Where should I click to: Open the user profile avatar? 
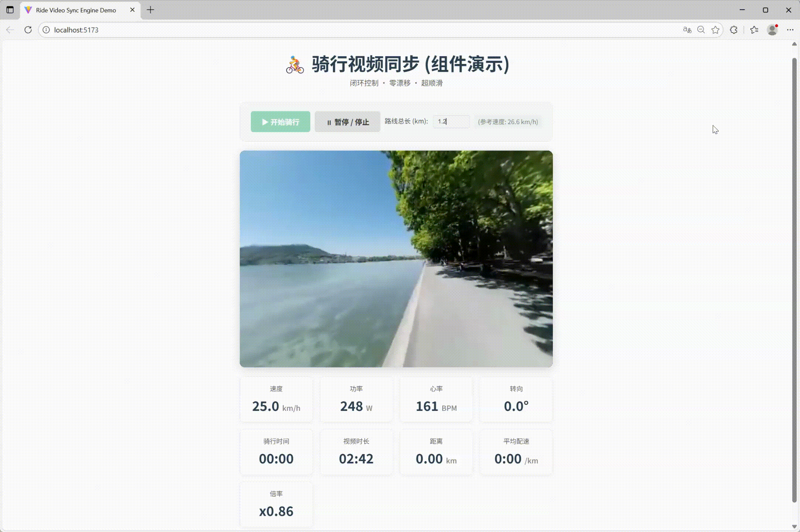pos(772,30)
